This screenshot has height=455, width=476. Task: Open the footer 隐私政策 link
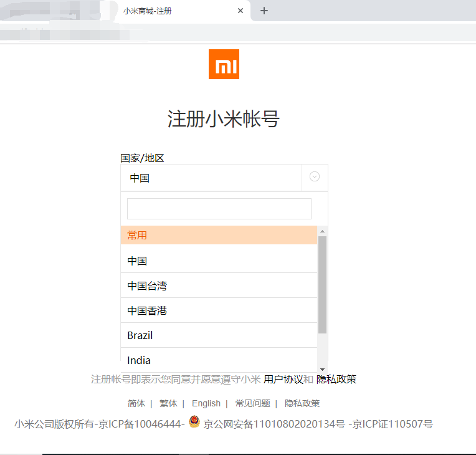[x=302, y=403]
